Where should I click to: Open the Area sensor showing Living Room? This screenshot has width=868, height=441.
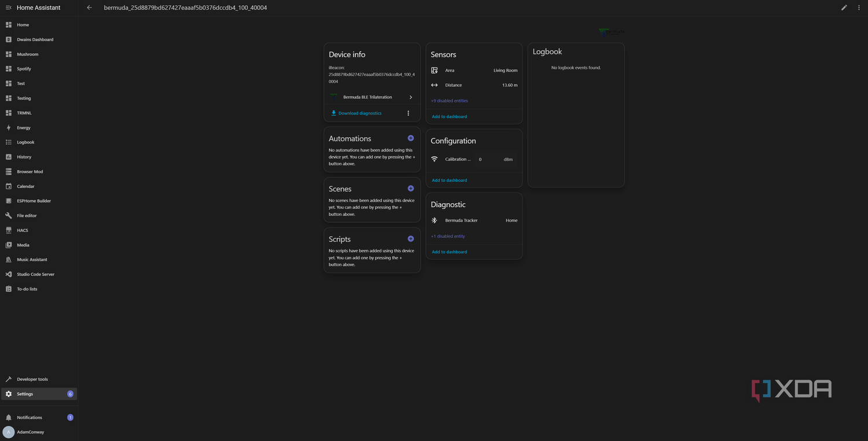coord(474,71)
